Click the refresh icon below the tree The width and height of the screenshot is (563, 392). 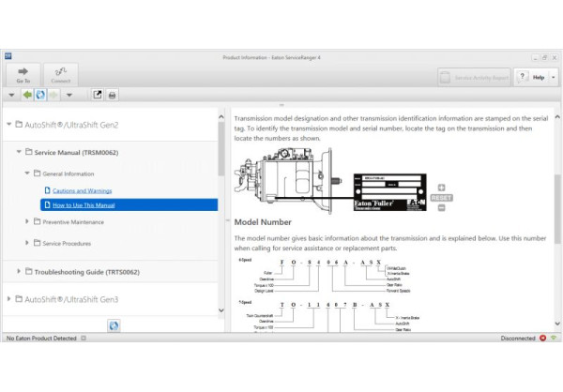(114, 324)
